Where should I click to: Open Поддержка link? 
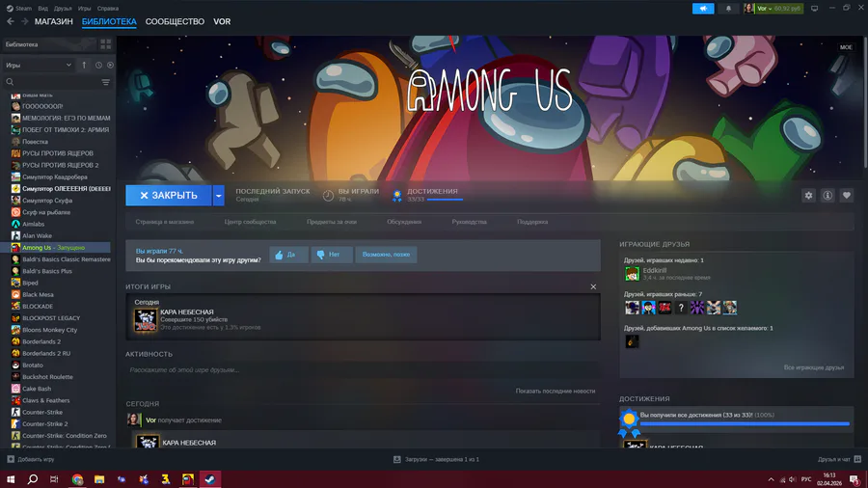(532, 222)
